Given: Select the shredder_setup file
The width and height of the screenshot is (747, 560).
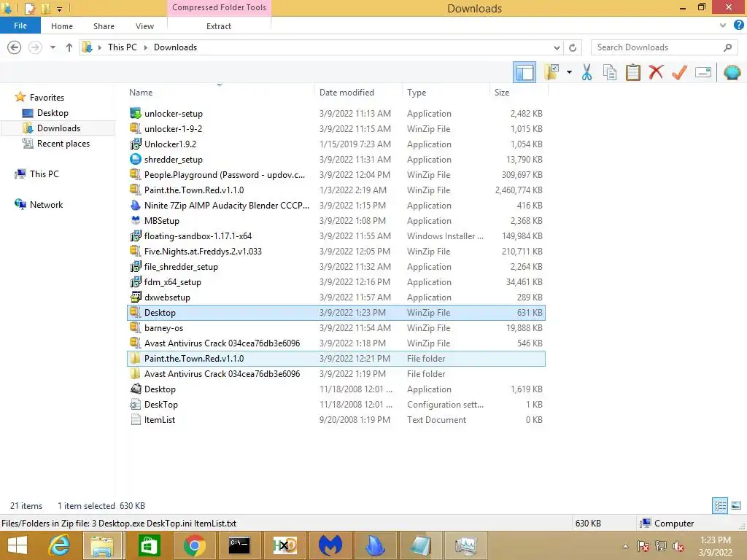Looking at the screenshot, I should [x=336, y=160].
